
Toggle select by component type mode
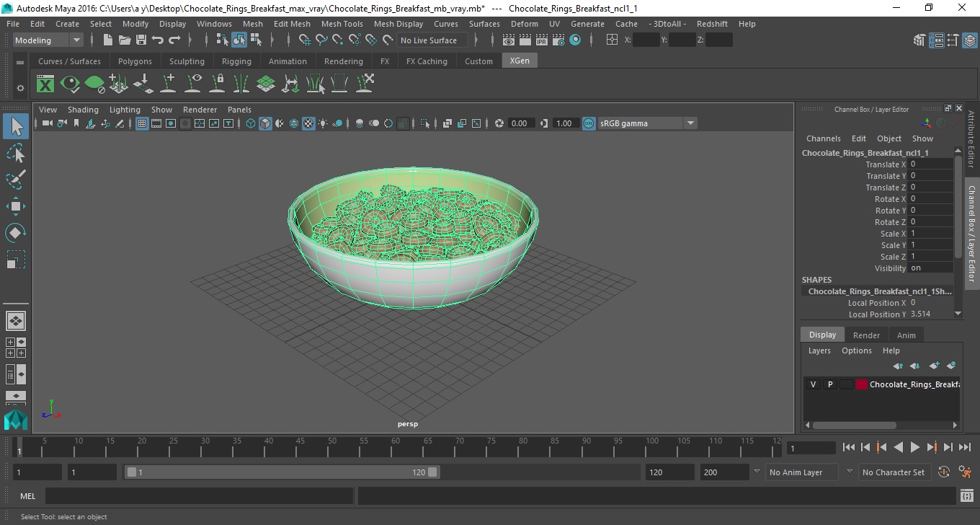coord(255,40)
